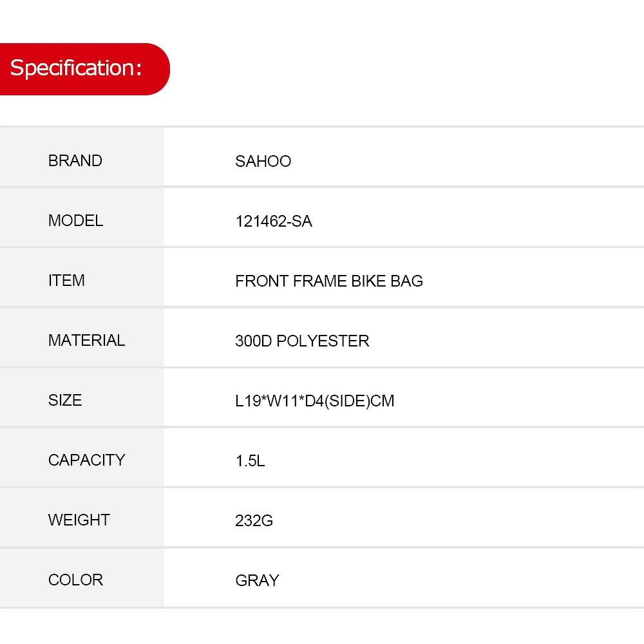Click the CAPACITY row label
644x644 pixels.
[86, 460]
